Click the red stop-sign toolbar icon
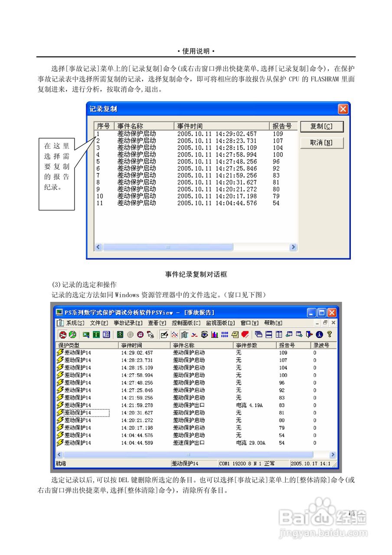 pyautogui.click(x=62, y=335)
